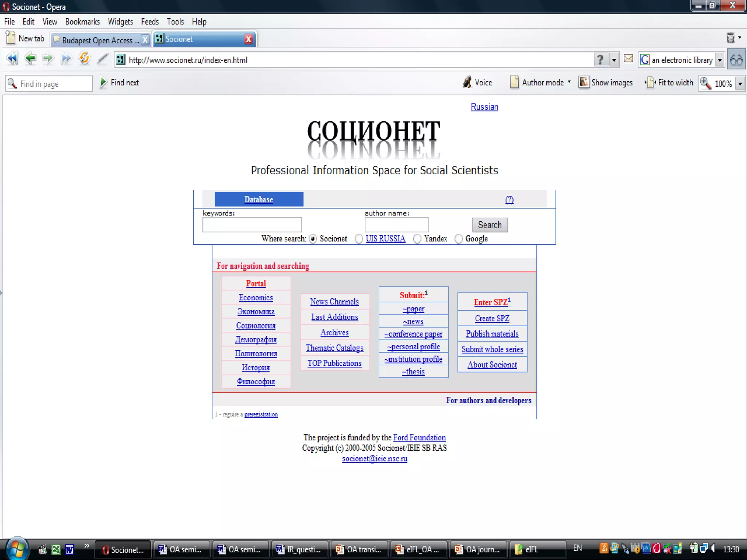Click the binoculars panel icon
The image size is (747, 560).
(736, 59)
